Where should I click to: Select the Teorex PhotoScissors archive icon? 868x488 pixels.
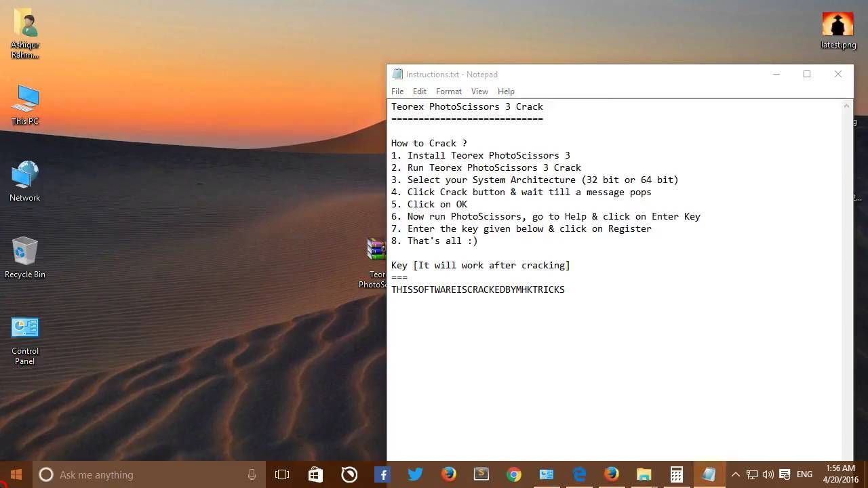374,263
